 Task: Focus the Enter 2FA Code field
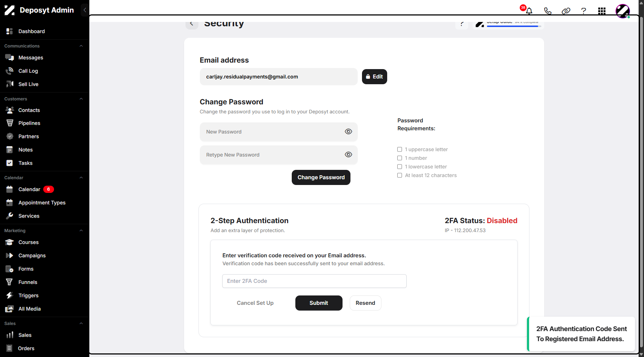click(314, 281)
